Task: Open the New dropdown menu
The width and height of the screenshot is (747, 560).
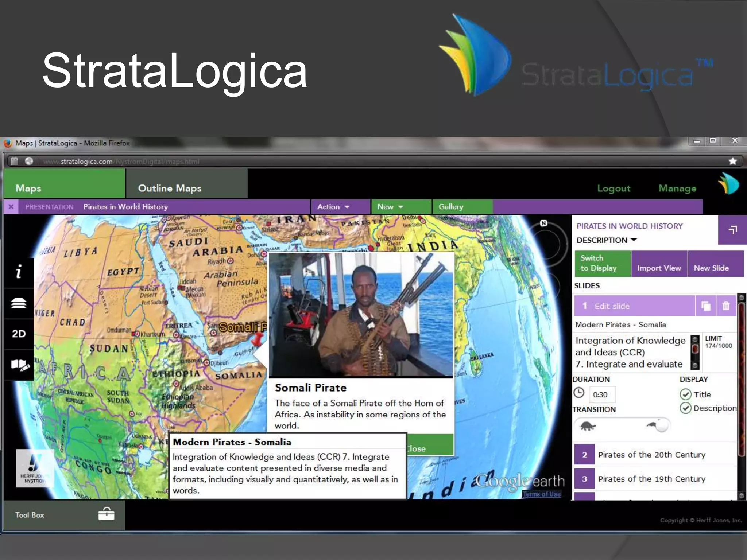Action: [x=390, y=207]
